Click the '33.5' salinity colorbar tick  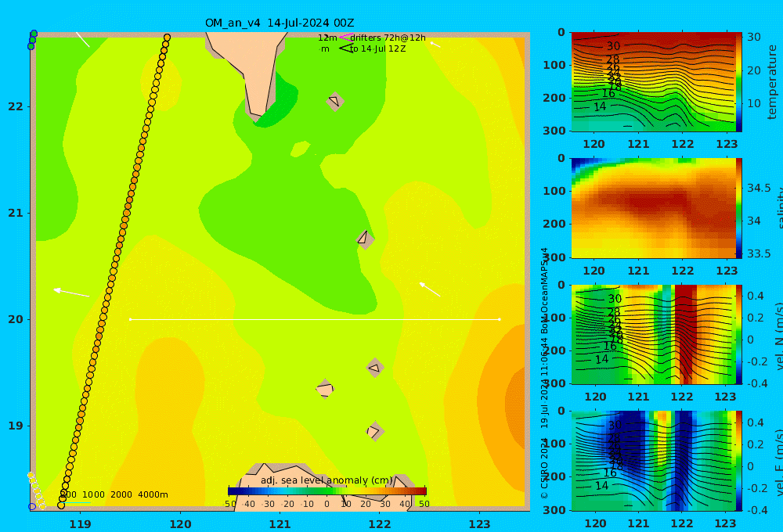(x=759, y=253)
